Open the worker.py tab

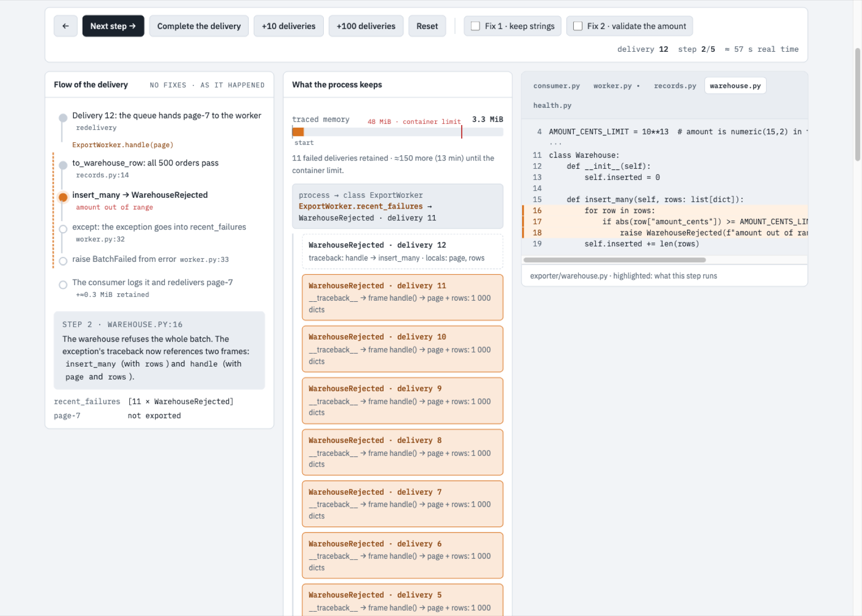[616, 86]
